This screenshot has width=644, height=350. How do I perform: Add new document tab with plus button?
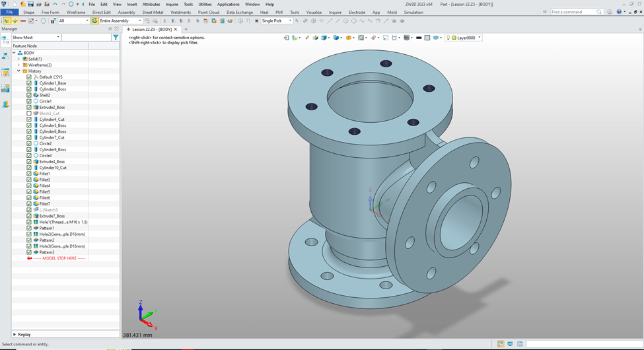point(186,29)
